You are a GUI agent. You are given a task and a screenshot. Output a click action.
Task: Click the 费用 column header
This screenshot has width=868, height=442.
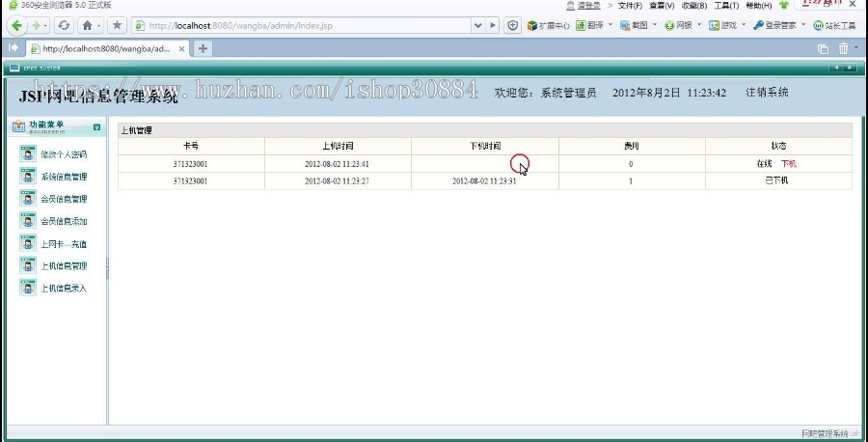click(x=632, y=147)
